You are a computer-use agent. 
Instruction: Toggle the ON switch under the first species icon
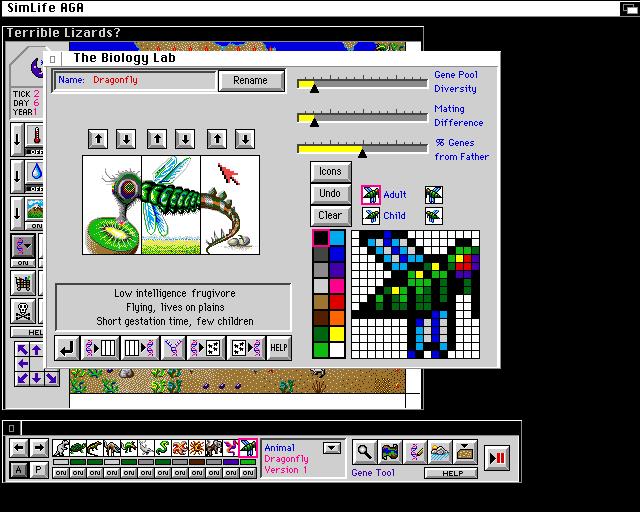pos(61,473)
